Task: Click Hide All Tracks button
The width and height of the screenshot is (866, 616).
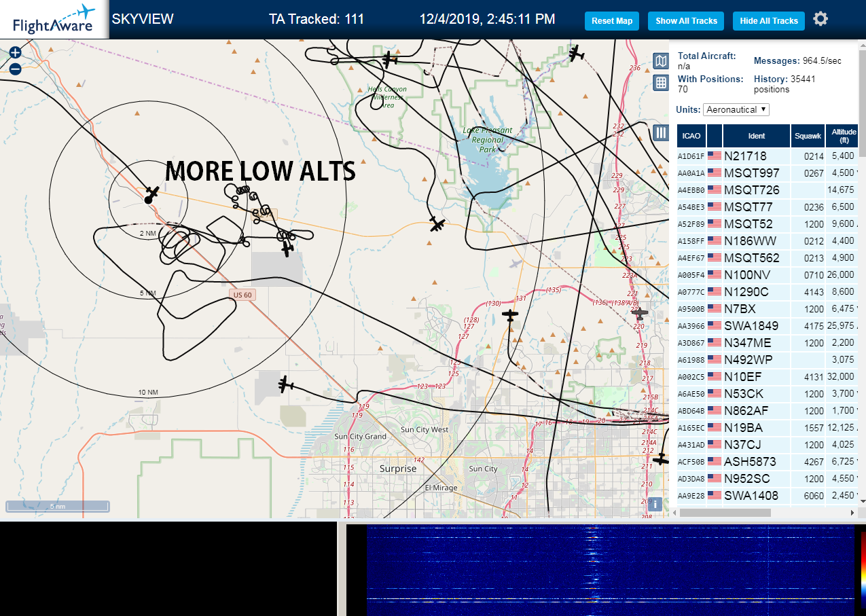Action: pos(769,21)
